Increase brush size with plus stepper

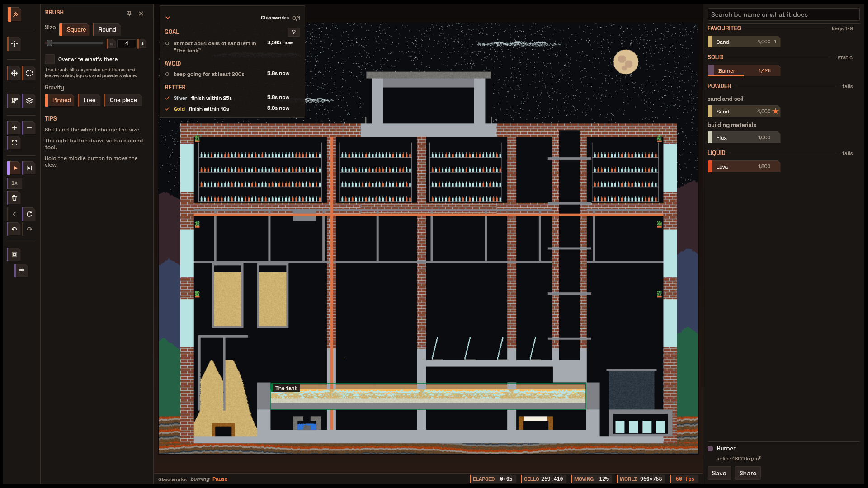pos(142,44)
